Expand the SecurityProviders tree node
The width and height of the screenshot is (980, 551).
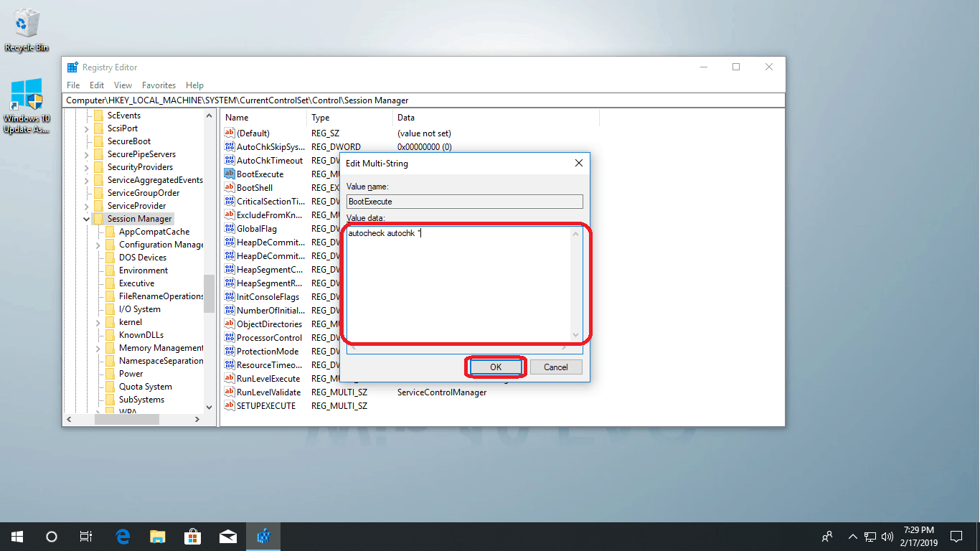click(x=86, y=167)
